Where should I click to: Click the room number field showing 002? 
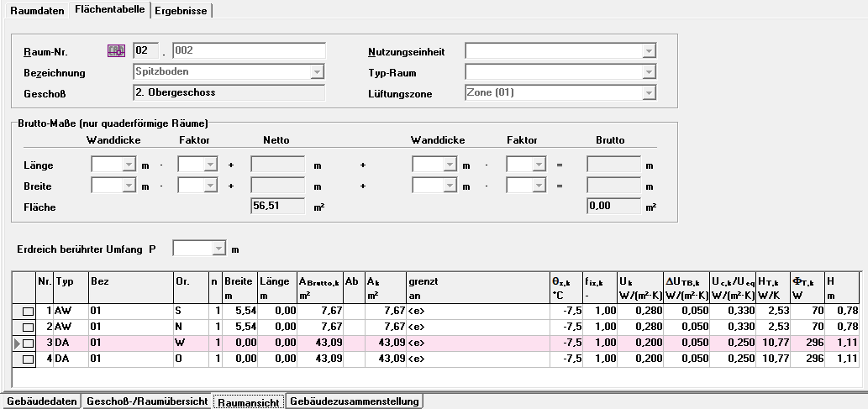(x=249, y=51)
